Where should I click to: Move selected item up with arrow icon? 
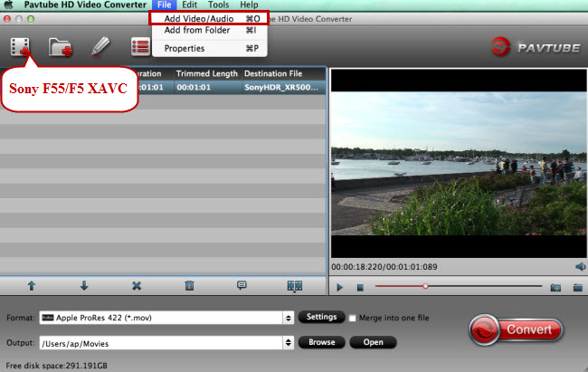click(x=32, y=286)
